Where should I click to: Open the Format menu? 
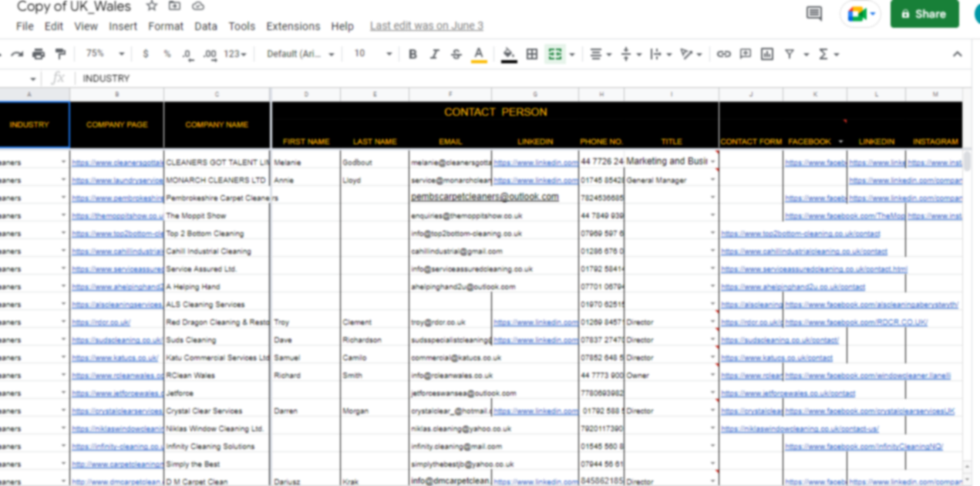(166, 26)
